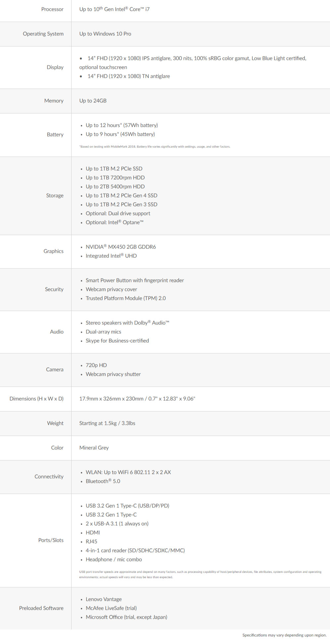
Task: Click NVIDIA MX450 2GB GDDR6 item
Action: point(121,247)
